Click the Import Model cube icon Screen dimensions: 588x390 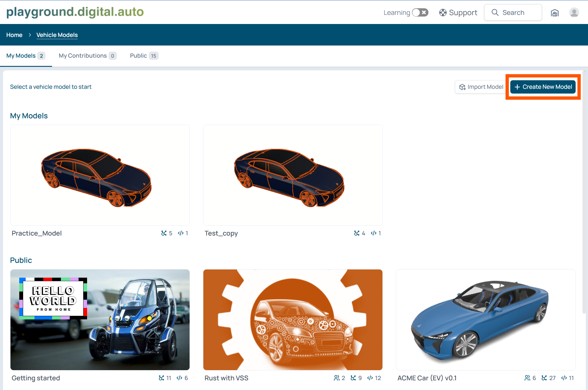coord(462,87)
